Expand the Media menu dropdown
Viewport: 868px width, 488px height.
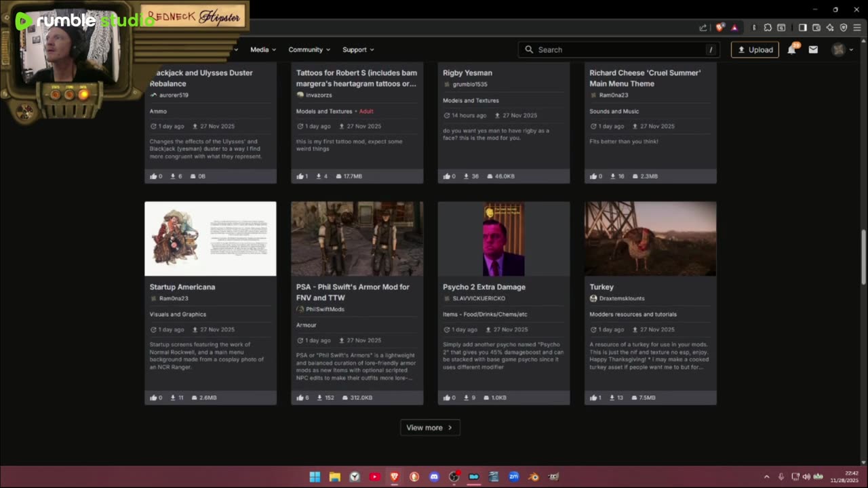tap(263, 49)
